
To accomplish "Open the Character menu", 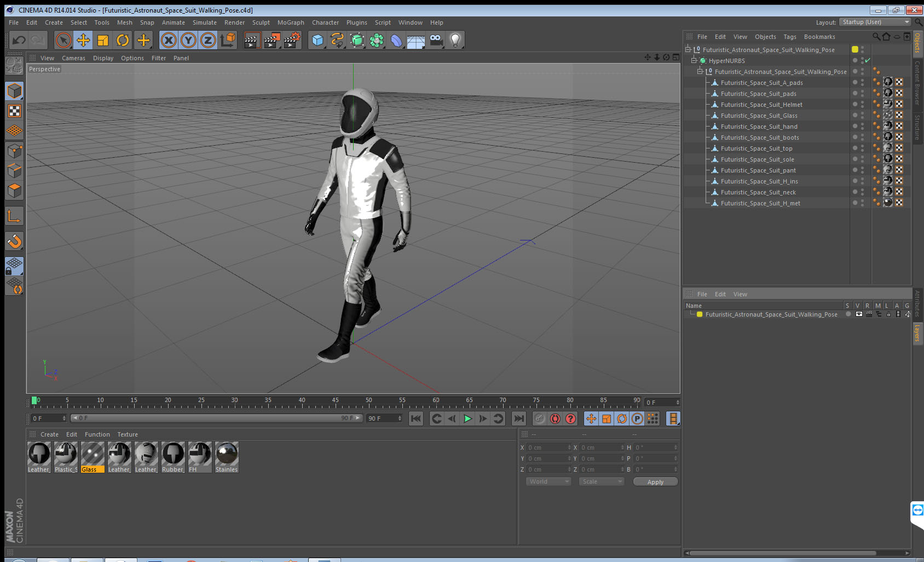I will (x=325, y=22).
